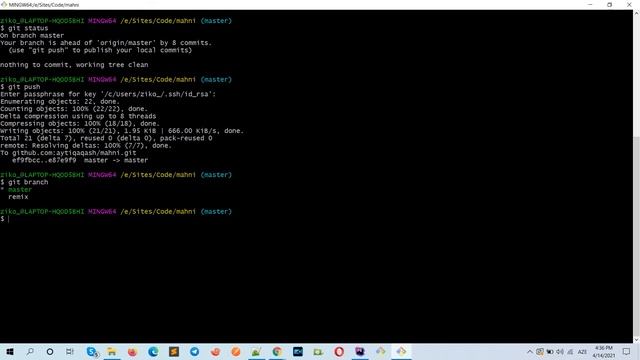
Task: Click the terminal vertical scrollbar thumb
Action: 636,237
